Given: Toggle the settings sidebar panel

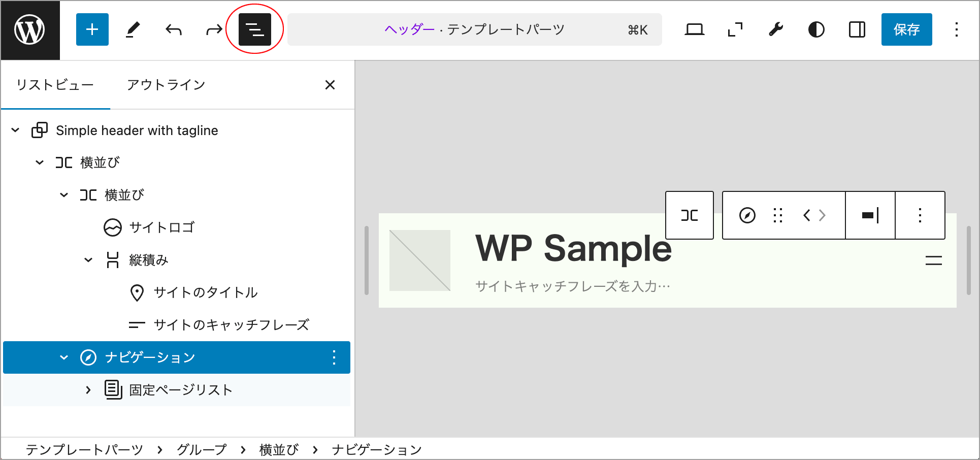Looking at the screenshot, I should (857, 30).
